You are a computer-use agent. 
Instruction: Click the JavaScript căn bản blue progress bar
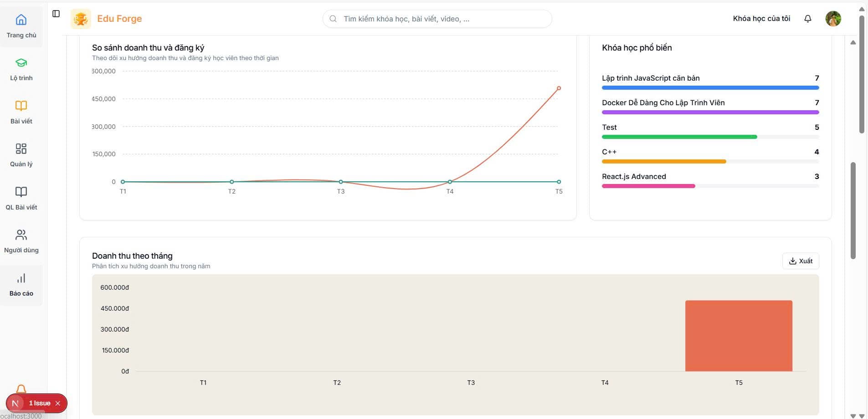[x=710, y=87]
